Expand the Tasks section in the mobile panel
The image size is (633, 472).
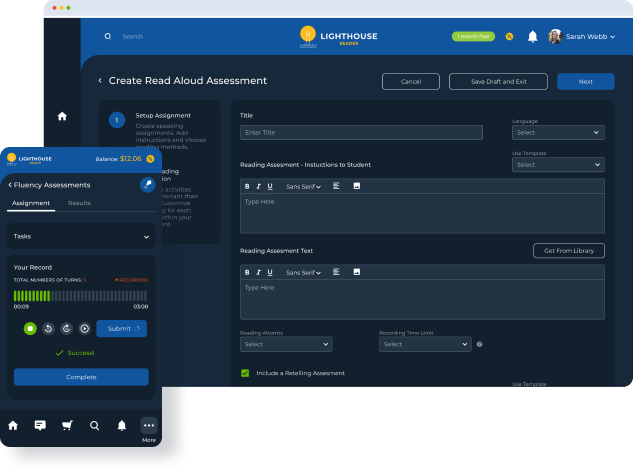click(81, 237)
